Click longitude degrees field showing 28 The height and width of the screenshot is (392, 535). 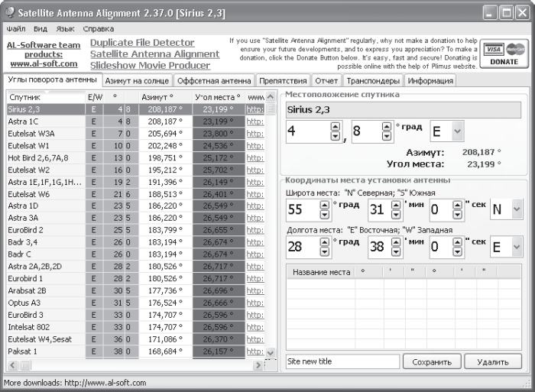[303, 246]
